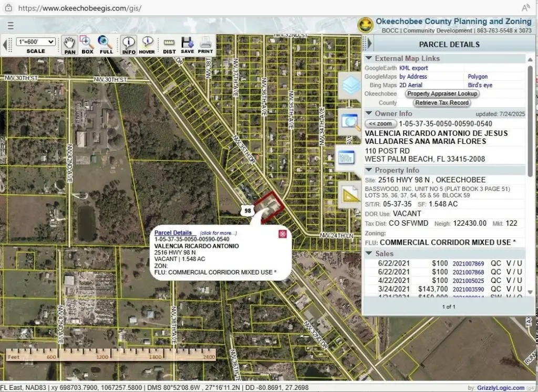Open the map Scale dropdown

coord(36,42)
